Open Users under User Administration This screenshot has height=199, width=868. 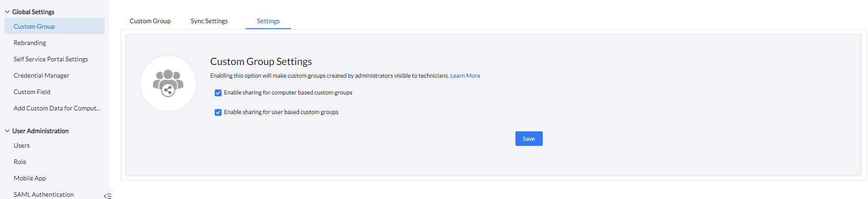(22, 145)
